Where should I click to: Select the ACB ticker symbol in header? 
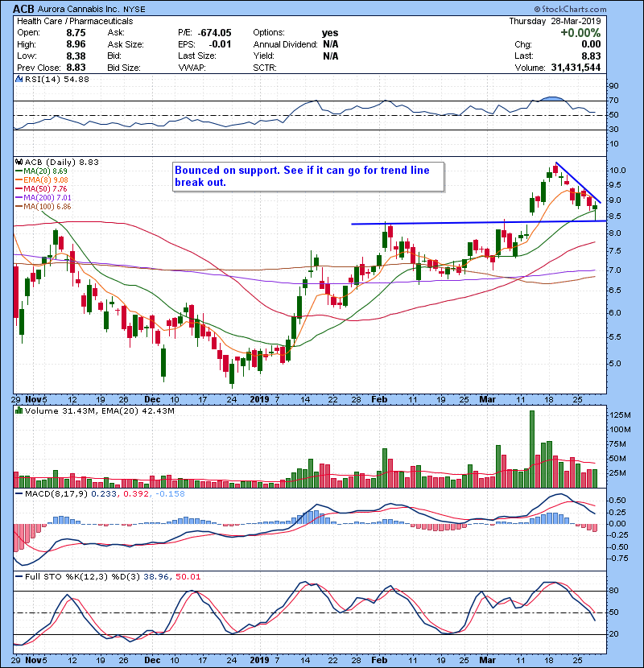tap(23, 9)
